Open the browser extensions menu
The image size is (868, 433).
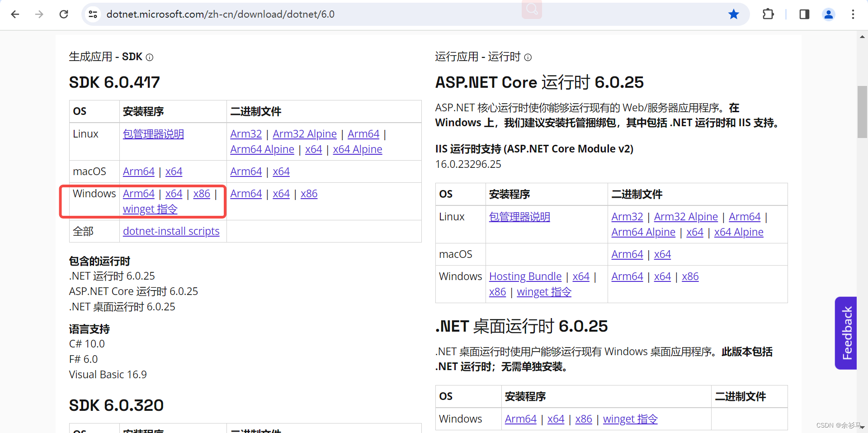768,14
